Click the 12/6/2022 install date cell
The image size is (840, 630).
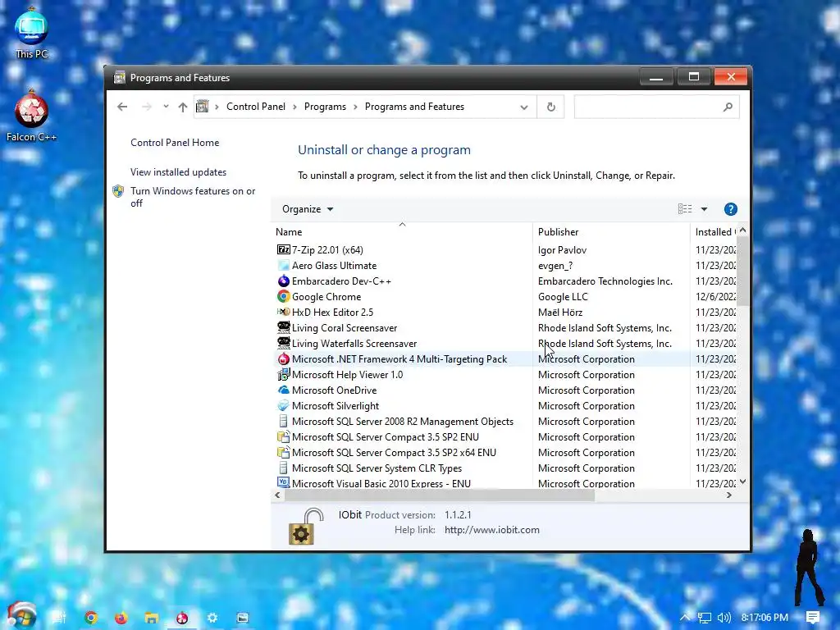pyautogui.click(x=715, y=296)
